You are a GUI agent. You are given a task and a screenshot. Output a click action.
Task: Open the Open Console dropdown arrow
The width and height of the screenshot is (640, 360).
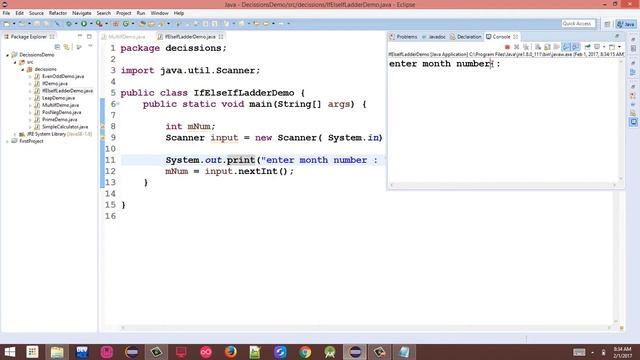(x=619, y=47)
